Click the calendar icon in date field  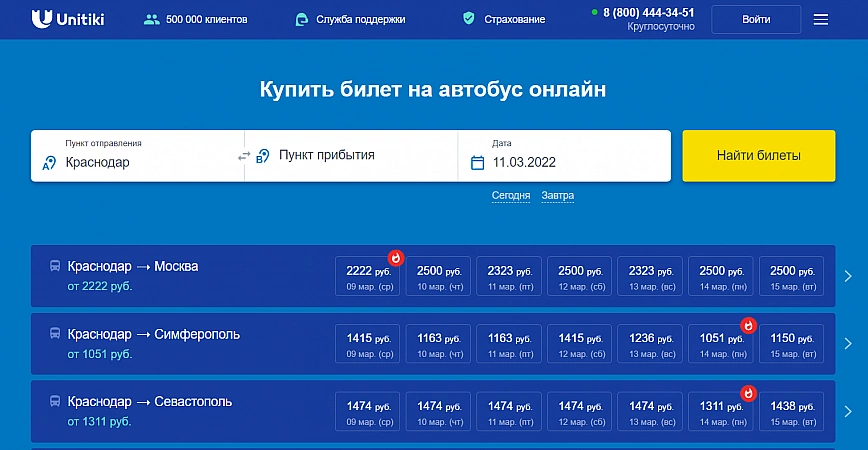click(477, 162)
